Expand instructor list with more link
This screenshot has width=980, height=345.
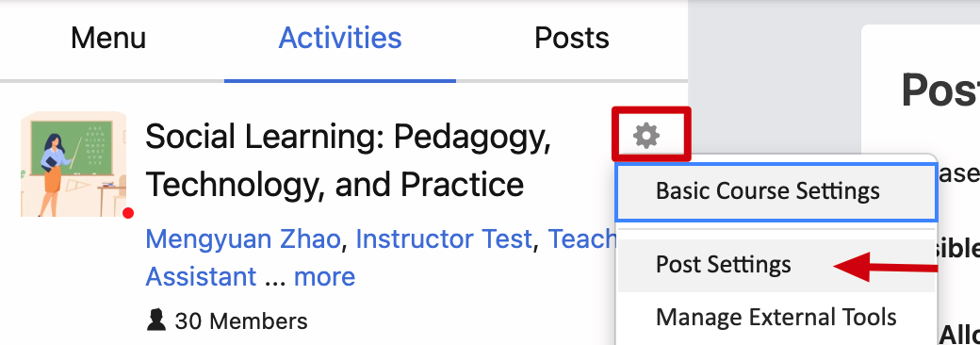point(324,275)
